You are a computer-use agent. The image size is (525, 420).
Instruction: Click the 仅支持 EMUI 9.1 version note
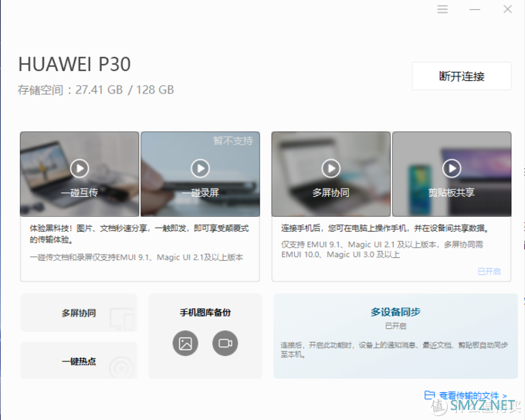pyautogui.click(x=382, y=249)
